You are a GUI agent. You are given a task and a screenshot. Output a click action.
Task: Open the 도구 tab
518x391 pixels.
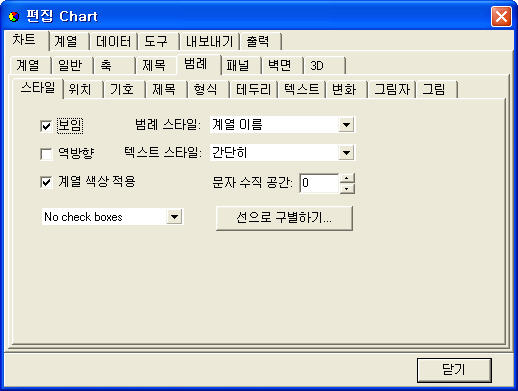point(158,41)
